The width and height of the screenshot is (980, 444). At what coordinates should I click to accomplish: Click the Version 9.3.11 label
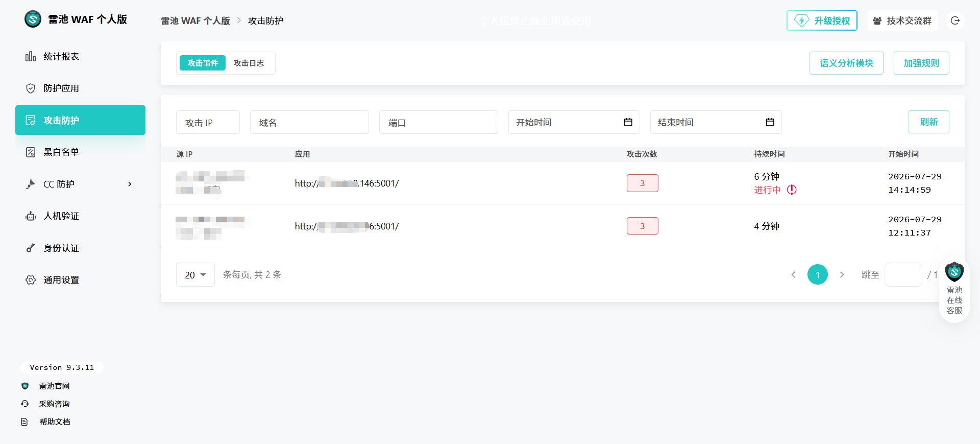[62, 367]
